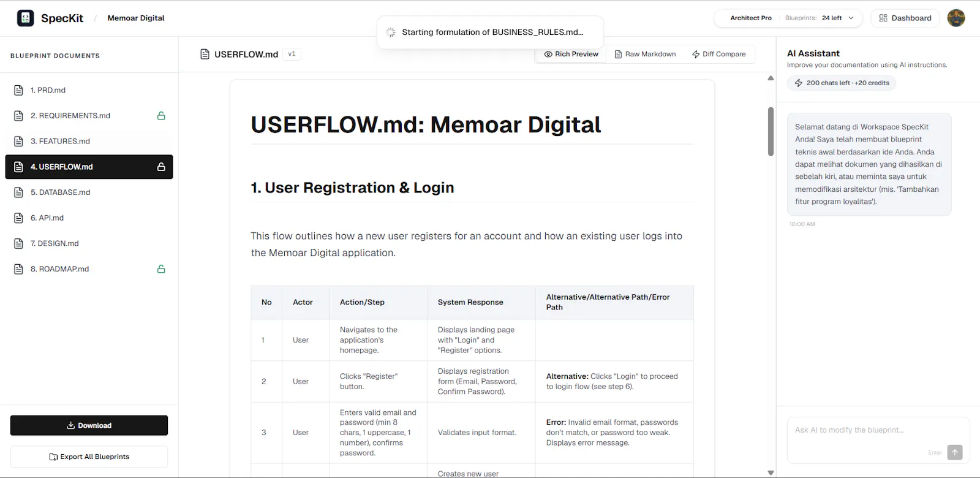Click the 10:00 AM message timestamp

tap(802, 224)
